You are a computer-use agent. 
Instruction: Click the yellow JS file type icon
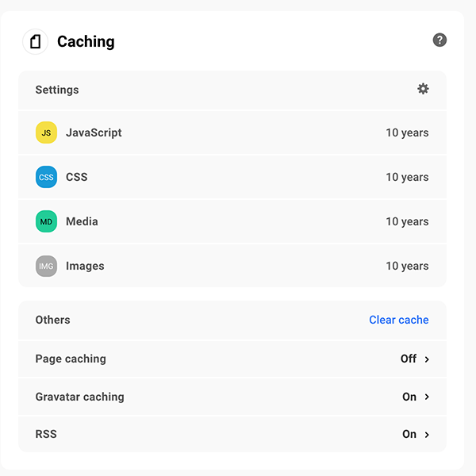point(46,132)
